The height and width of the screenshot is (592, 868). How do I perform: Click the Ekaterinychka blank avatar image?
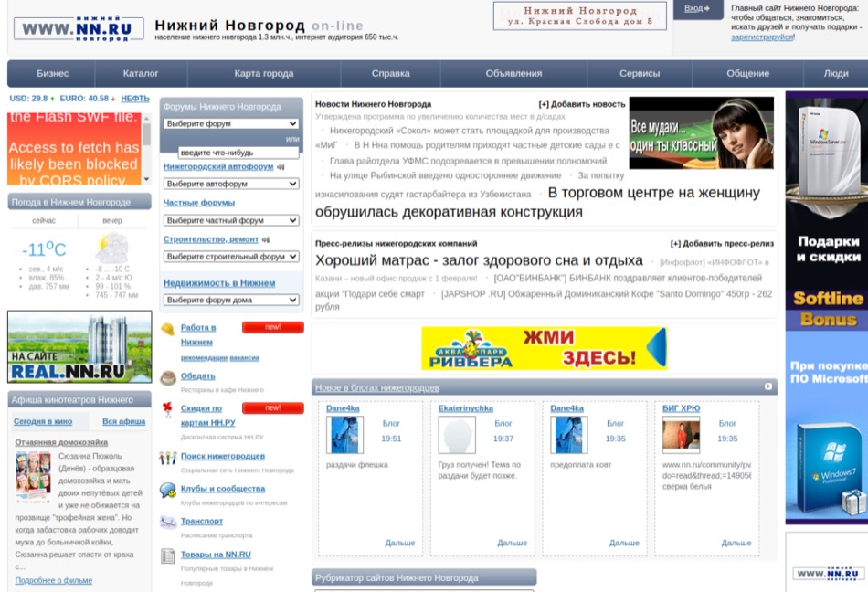coord(457,436)
